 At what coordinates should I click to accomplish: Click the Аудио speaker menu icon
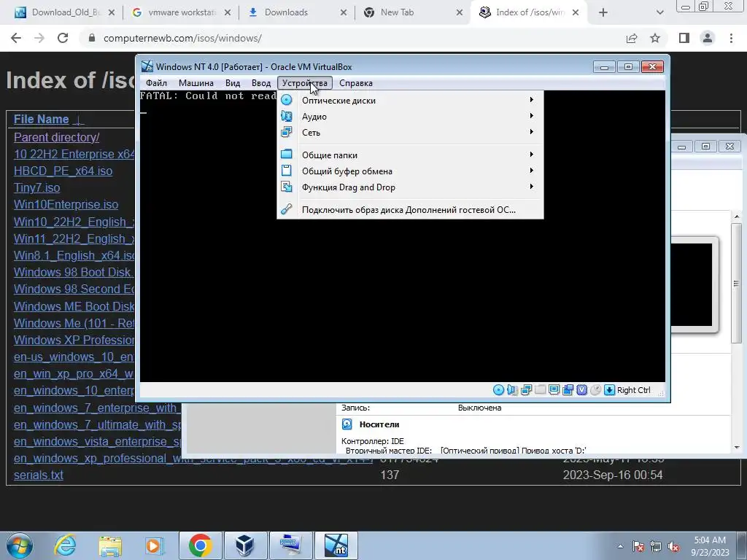coord(286,116)
